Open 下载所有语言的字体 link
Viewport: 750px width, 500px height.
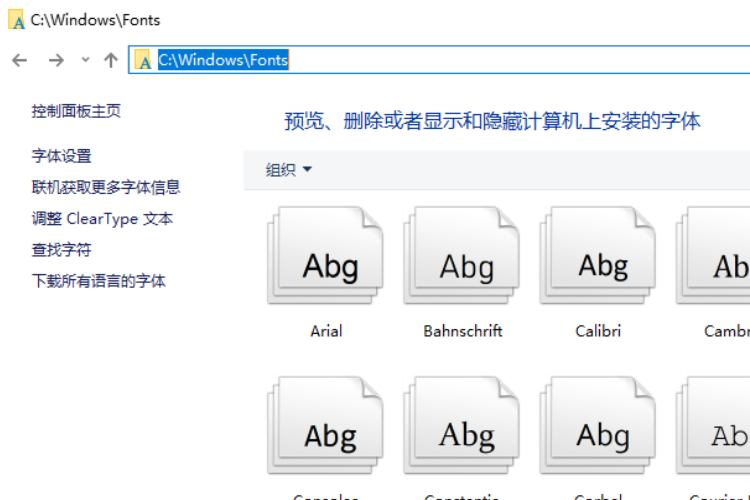click(99, 281)
